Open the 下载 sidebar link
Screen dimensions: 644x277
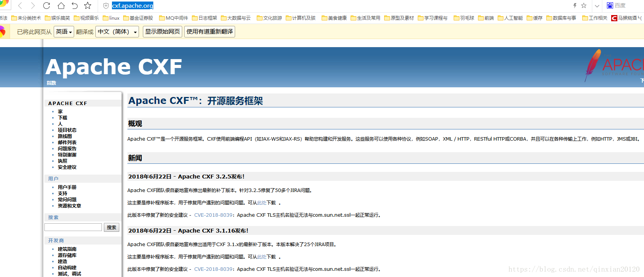pos(63,118)
